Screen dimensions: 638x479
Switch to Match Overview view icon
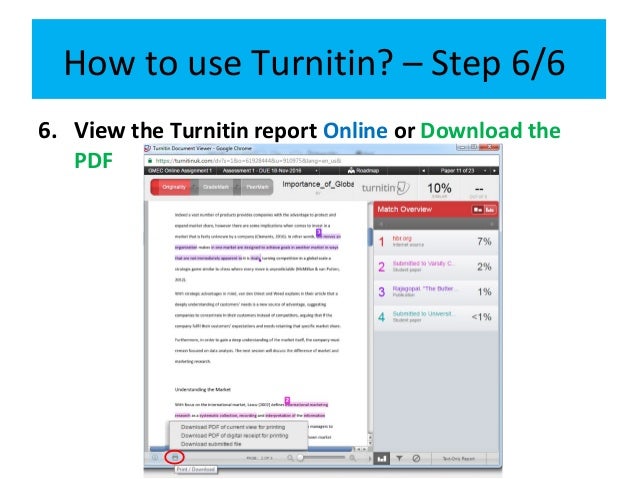477,210
